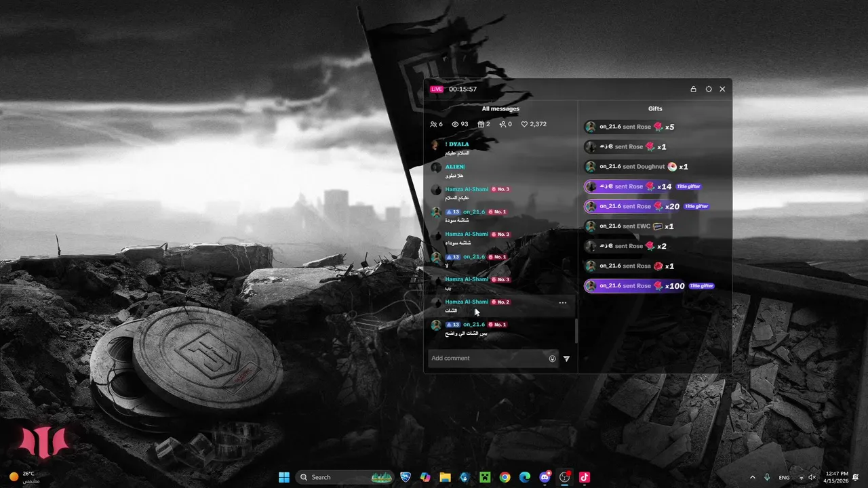Open the Windows Start menu
Screen dimensions: 868x488
coord(284,477)
